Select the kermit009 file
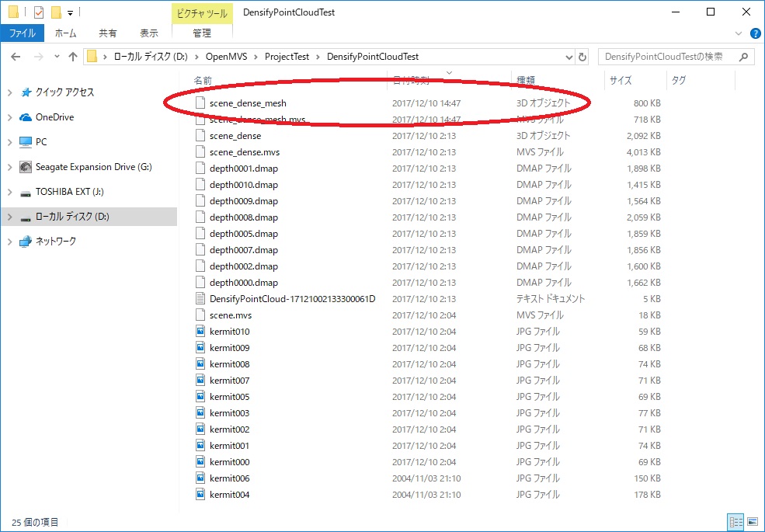765x532 pixels. [x=229, y=347]
